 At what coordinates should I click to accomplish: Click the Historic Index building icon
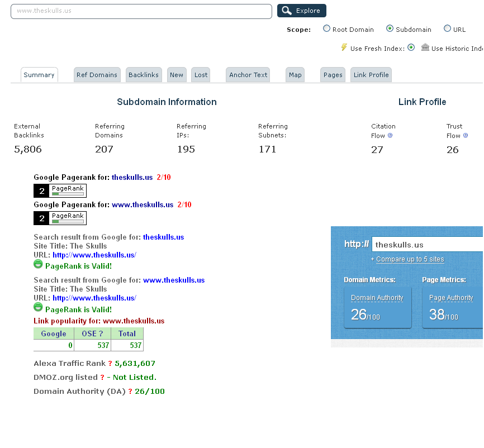(425, 47)
